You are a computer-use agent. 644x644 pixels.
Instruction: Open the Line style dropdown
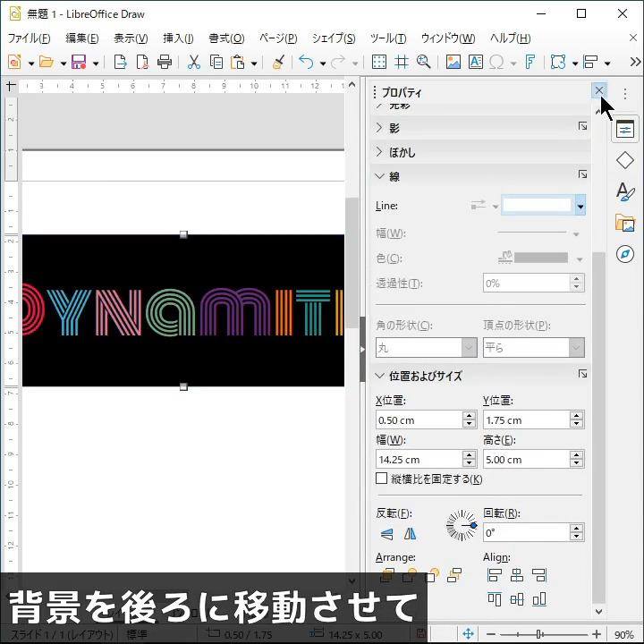tap(580, 206)
